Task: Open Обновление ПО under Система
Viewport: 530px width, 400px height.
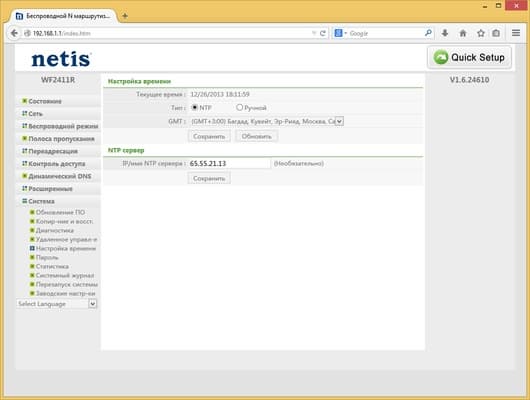Action: point(57,212)
